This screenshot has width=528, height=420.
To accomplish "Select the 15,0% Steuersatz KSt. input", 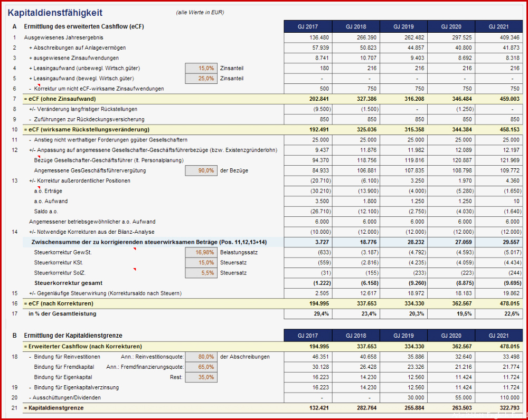I will [201, 263].
